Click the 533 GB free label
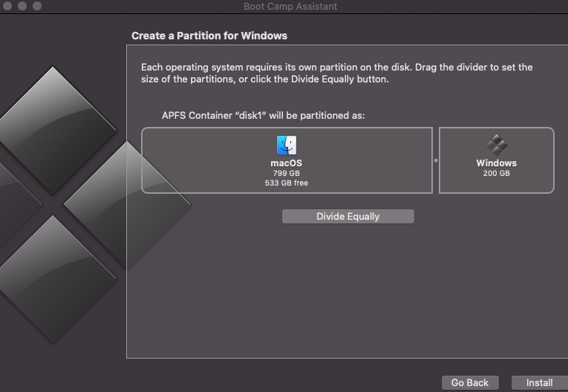Viewport: 568px width, 392px height. point(286,183)
